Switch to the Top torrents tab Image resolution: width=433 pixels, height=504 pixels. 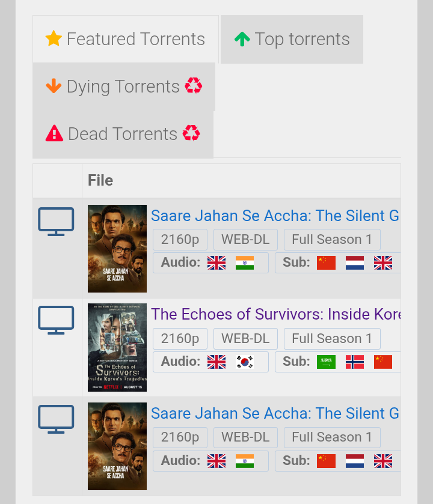coord(292,39)
